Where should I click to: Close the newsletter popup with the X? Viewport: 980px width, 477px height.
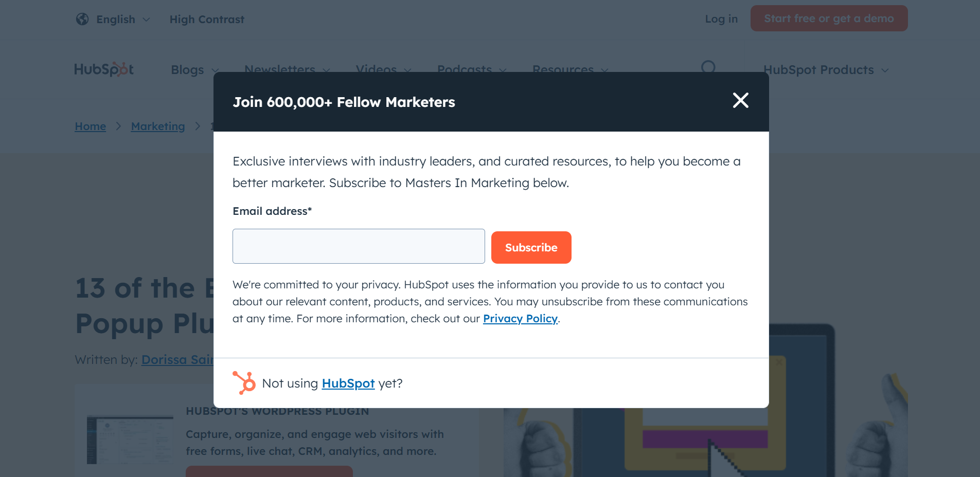(x=740, y=100)
